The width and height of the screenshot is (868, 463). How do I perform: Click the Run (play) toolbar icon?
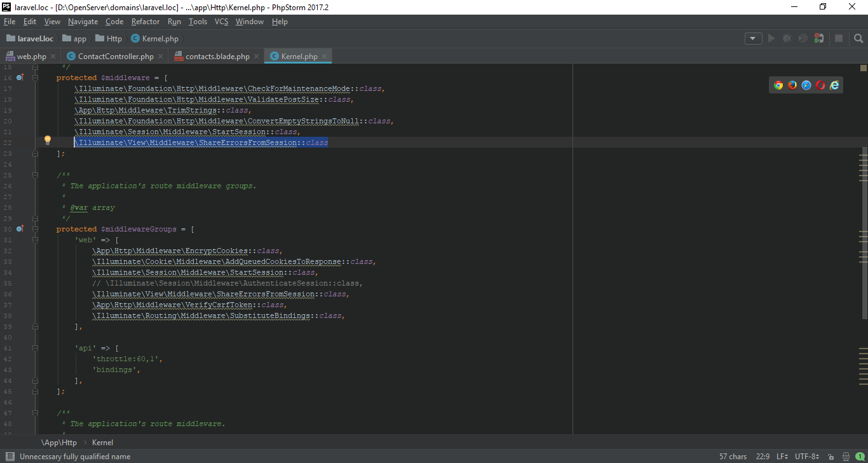(x=771, y=38)
